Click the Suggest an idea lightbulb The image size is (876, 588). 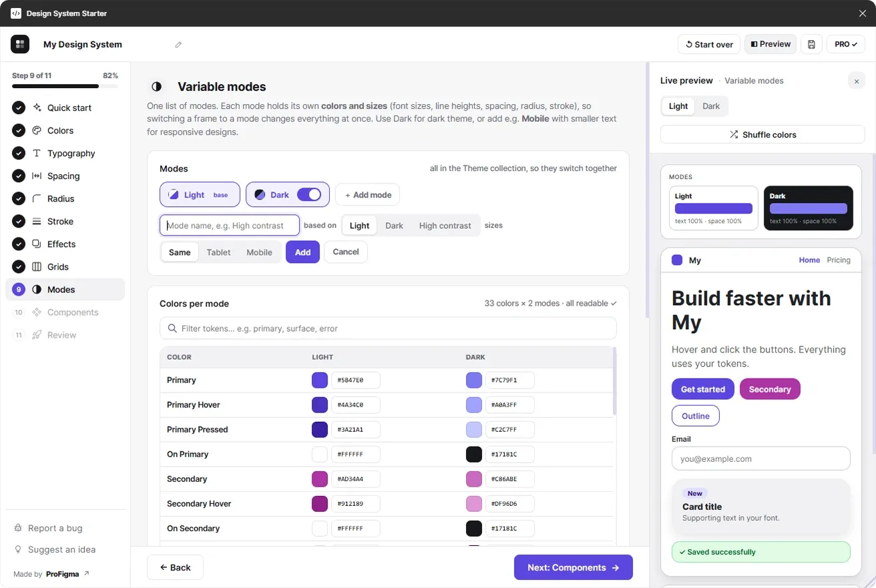tap(55, 549)
